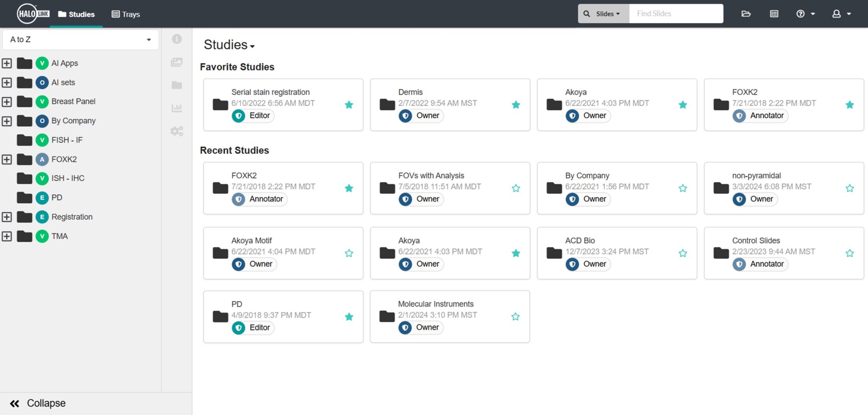The image size is (868, 415).
Task: Open the Studies heading dropdown
Action: pos(253,47)
